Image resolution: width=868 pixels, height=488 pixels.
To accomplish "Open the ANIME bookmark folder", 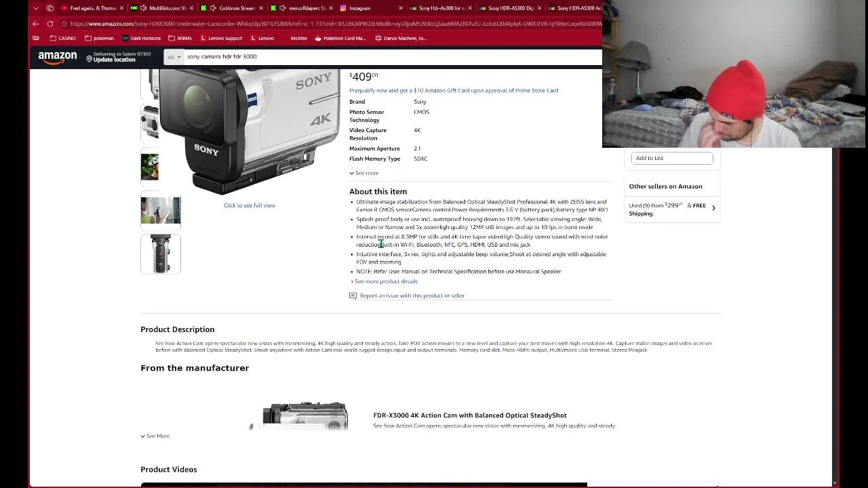I will coord(180,38).
